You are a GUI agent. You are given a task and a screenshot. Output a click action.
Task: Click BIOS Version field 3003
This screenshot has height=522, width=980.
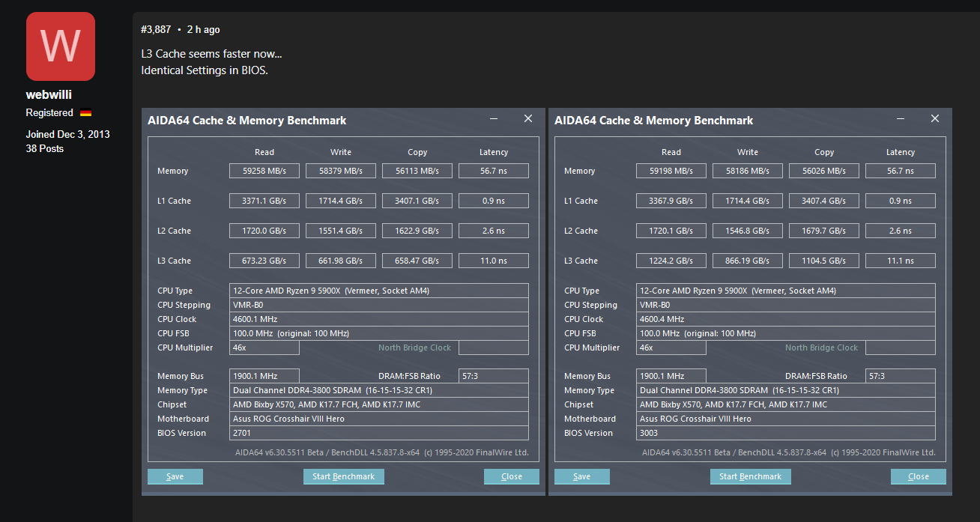(786, 433)
